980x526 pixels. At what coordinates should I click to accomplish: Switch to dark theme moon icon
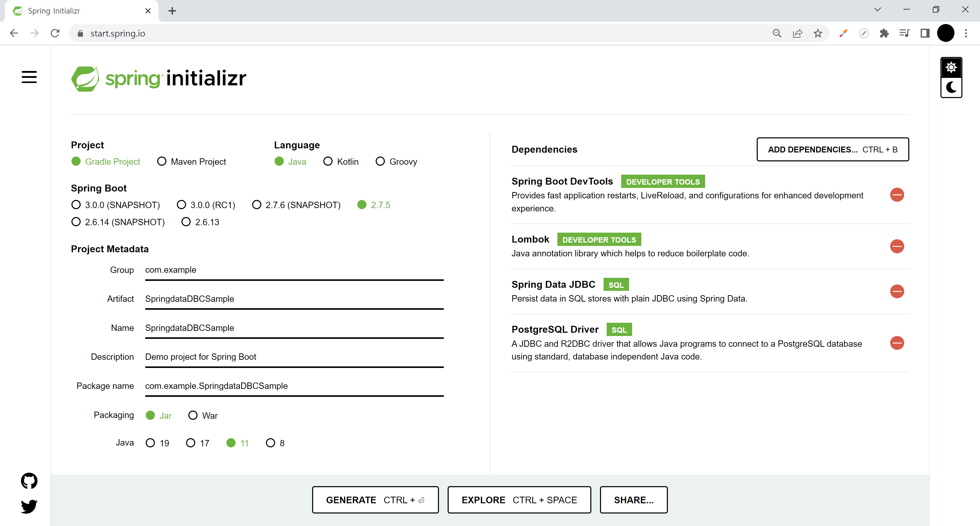point(951,88)
